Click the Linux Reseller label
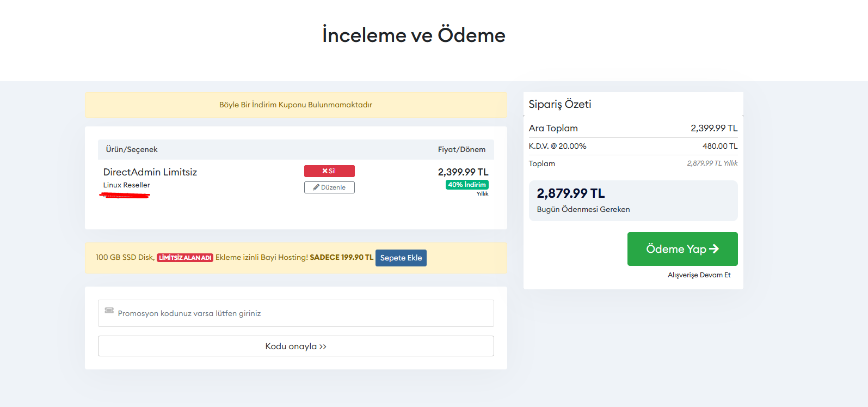The image size is (868, 407). [127, 185]
